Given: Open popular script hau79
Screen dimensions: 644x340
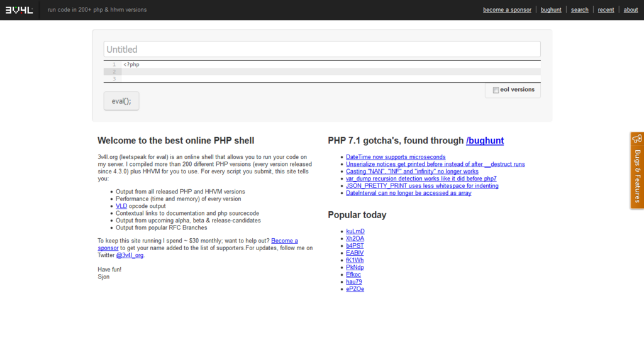Looking at the screenshot, I should [353, 282].
